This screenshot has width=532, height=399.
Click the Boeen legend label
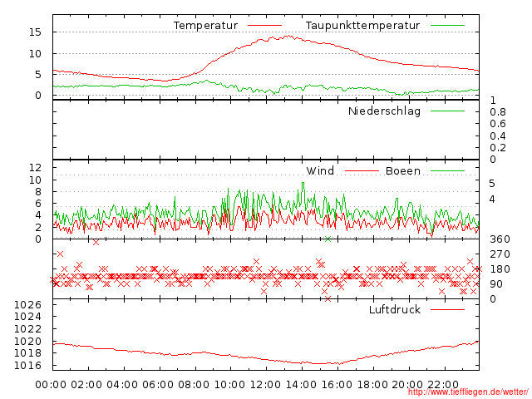click(x=402, y=170)
